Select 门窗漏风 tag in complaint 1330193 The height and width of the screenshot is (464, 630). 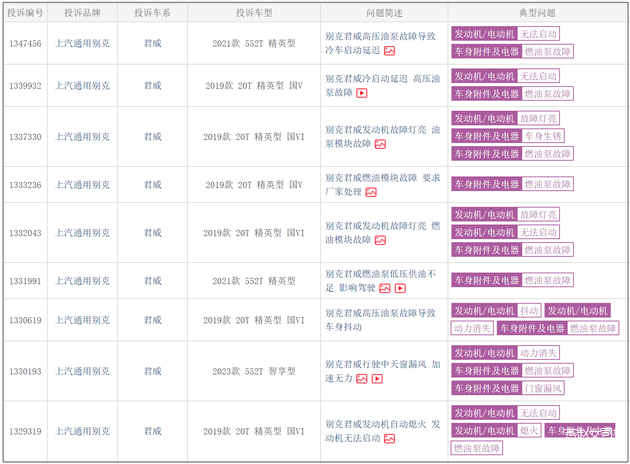pyautogui.click(x=543, y=388)
